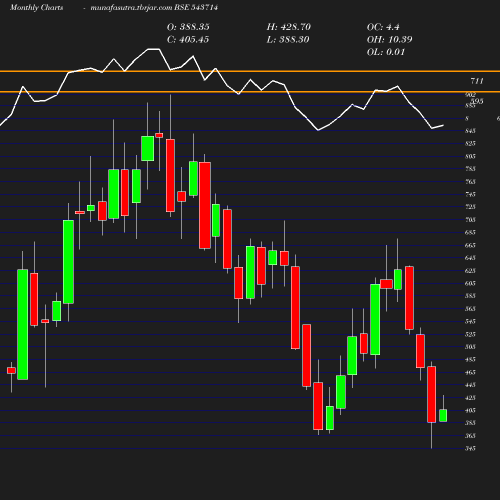The image size is (500, 500).
Task: Click the "785" price axis label
Action: pos(470,169)
